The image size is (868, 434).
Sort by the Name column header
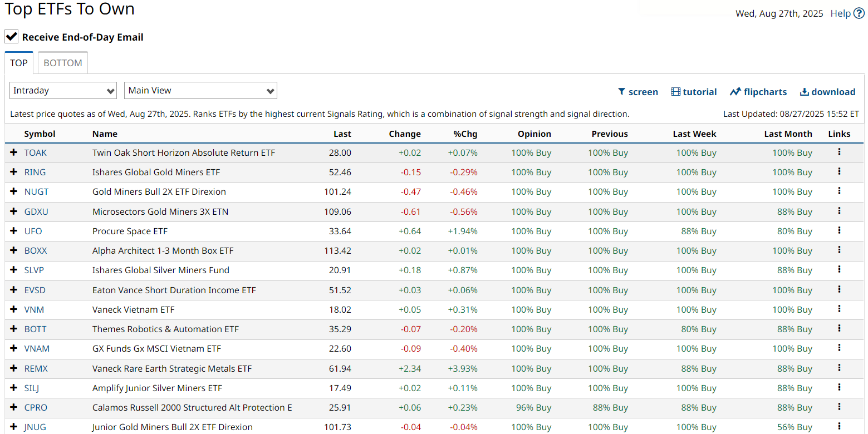(105, 134)
